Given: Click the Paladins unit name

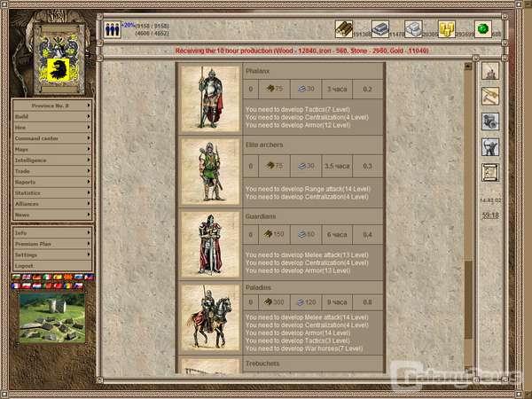Looking at the screenshot, I should (x=258, y=287).
